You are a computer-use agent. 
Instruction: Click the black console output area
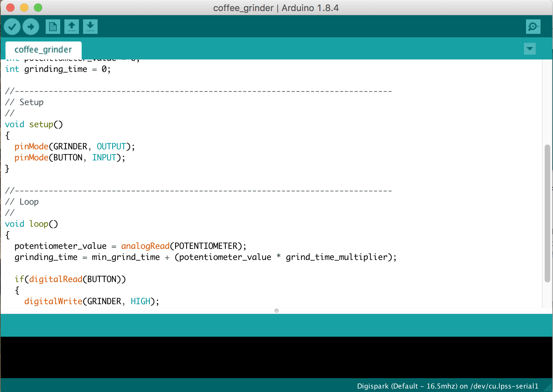pos(276,357)
